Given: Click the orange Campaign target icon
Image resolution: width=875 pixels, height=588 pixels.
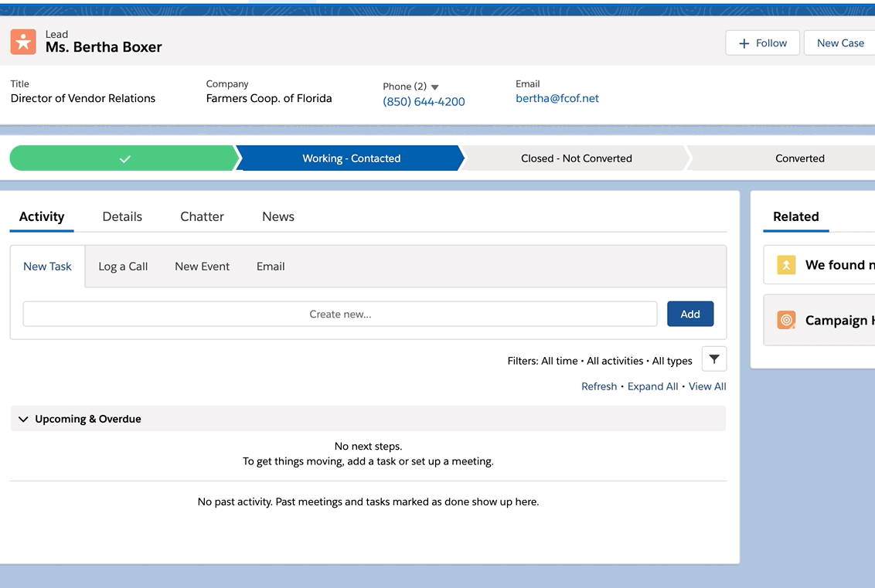Looking at the screenshot, I should click(786, 320).
